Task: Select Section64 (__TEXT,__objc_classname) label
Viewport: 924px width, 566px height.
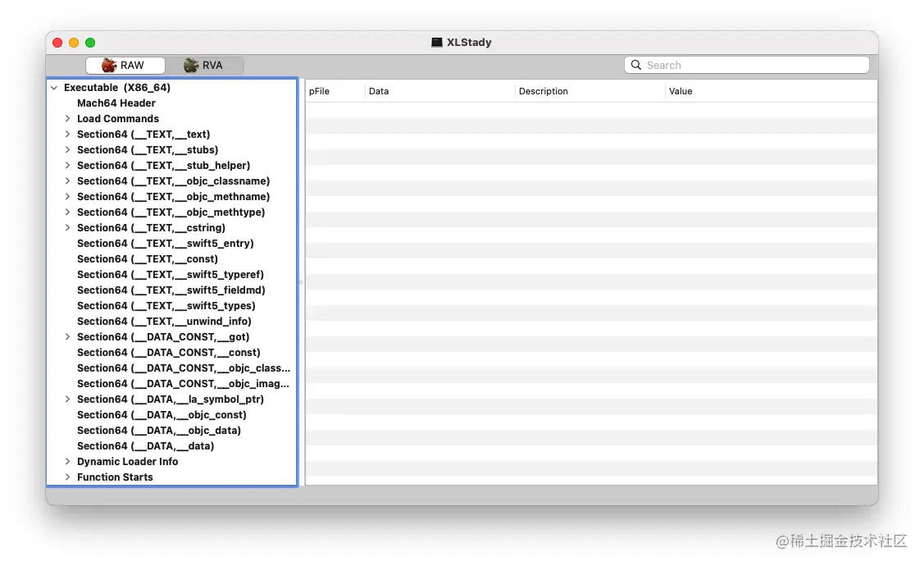Action: click(173, 181)
